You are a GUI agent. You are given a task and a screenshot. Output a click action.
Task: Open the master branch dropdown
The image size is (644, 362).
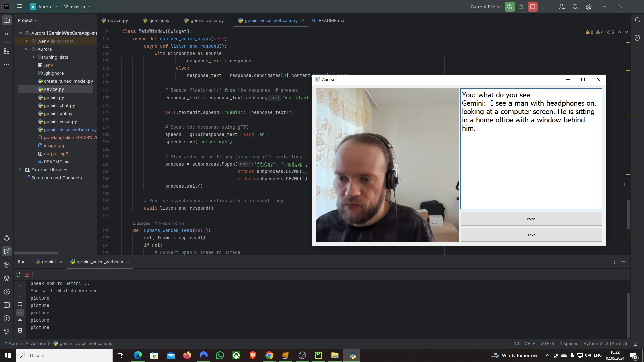[x=77, y=7]
